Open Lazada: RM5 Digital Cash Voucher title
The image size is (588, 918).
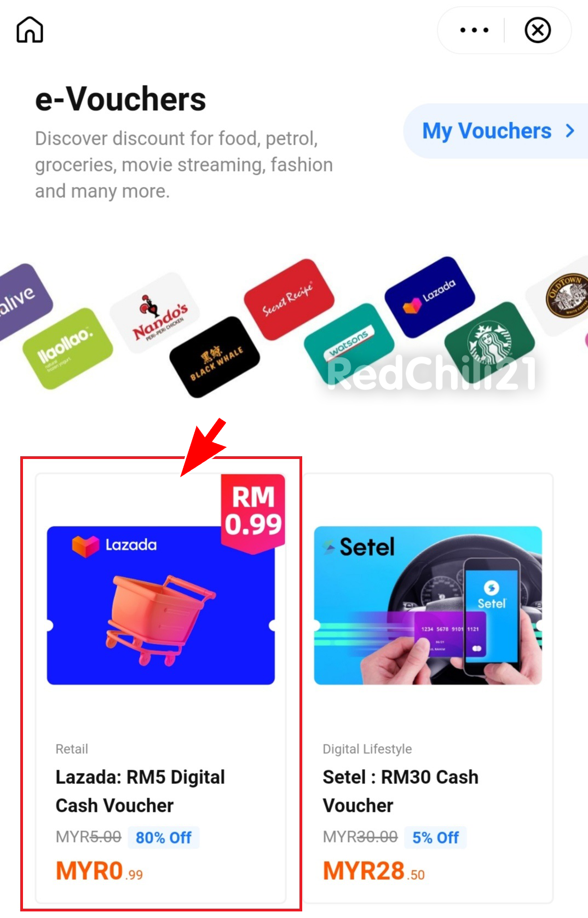click(x=140, y=791)
